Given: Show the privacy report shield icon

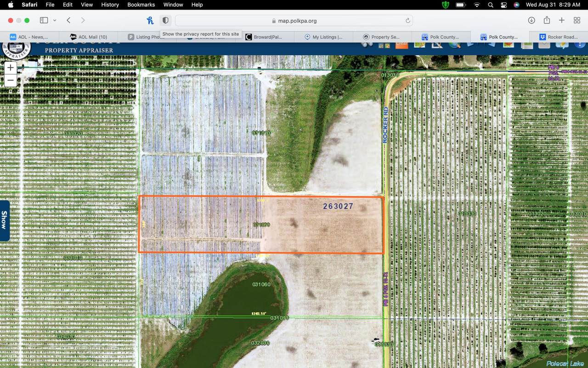Looking at the screenshot, I should tap(165, 20).
